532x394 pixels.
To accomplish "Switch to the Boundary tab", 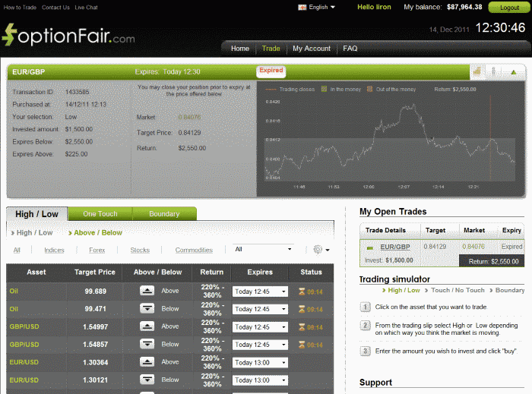I will tap(164, 214).
